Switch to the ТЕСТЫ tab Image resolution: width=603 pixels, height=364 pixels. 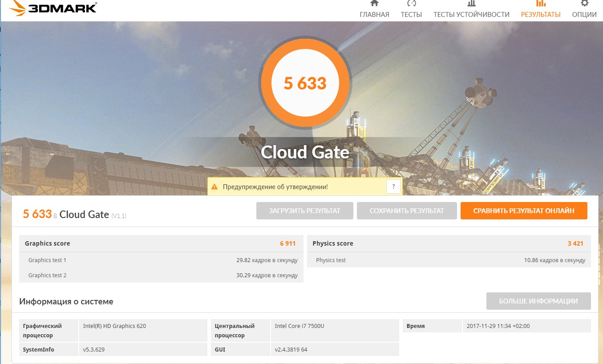pyautogui.click(x=411, y=14)
